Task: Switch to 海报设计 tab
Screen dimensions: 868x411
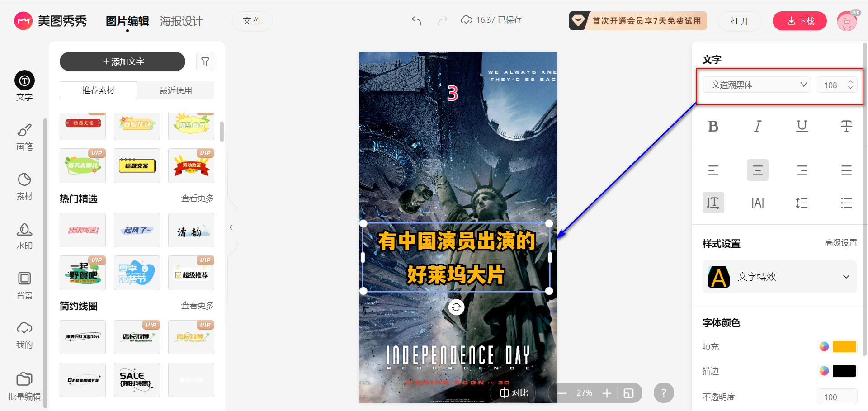Action: [182, 21]
